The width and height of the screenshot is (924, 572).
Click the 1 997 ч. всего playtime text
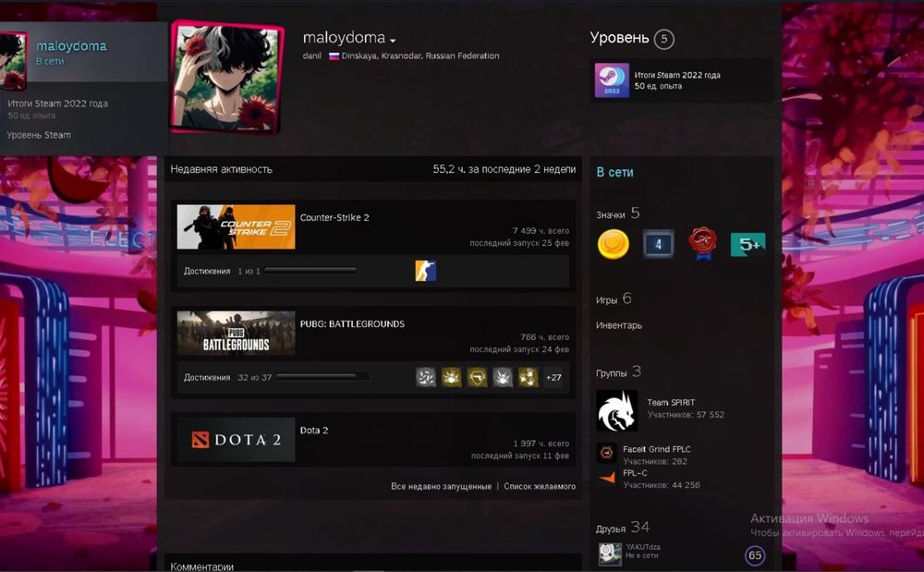tap(541, 443)
